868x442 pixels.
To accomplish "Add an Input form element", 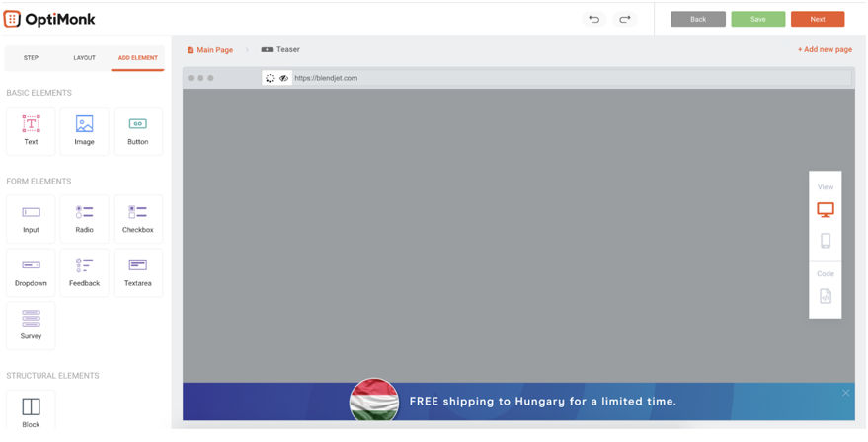I will click(x=31, y=219).
